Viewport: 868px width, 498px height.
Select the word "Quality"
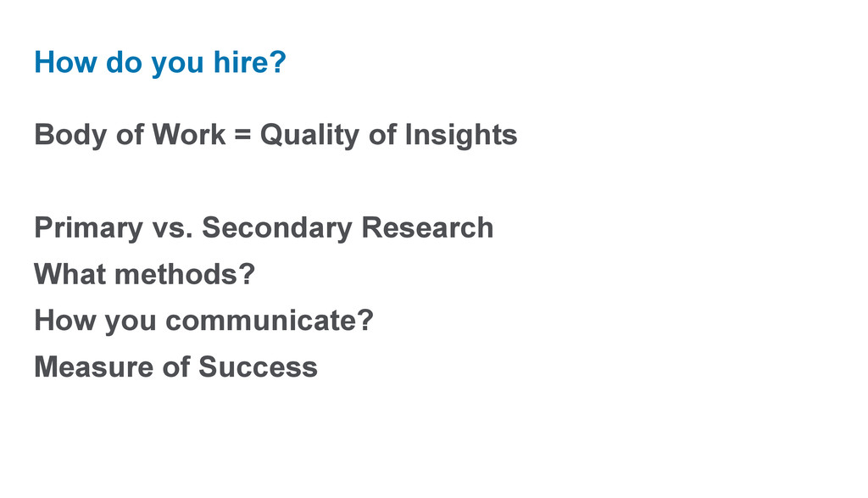click(x=309, y=136)
